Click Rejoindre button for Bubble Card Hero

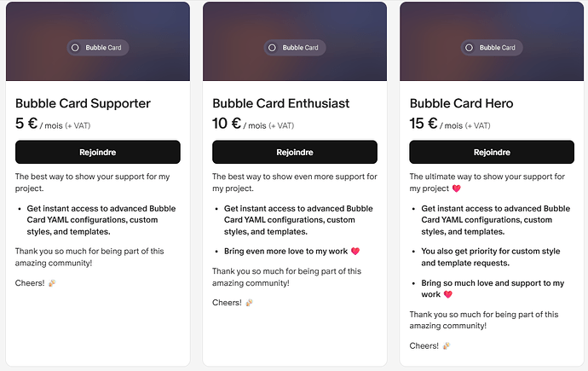(492, 152)
